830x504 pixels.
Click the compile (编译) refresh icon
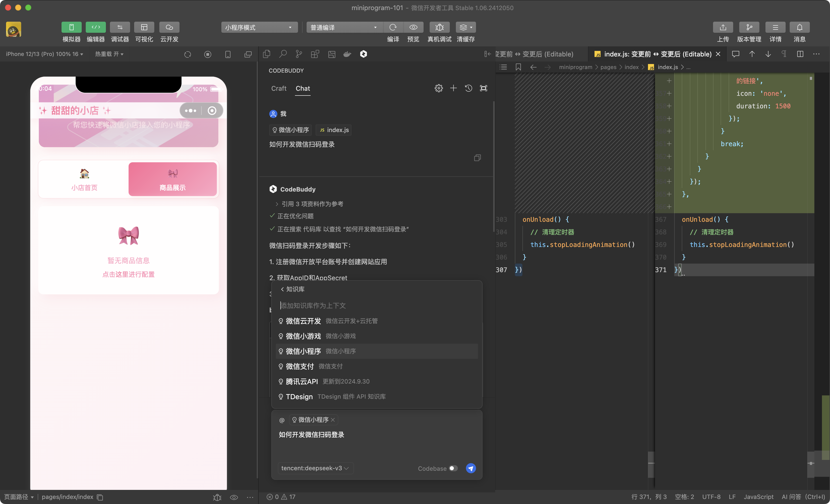pos(393,27)
